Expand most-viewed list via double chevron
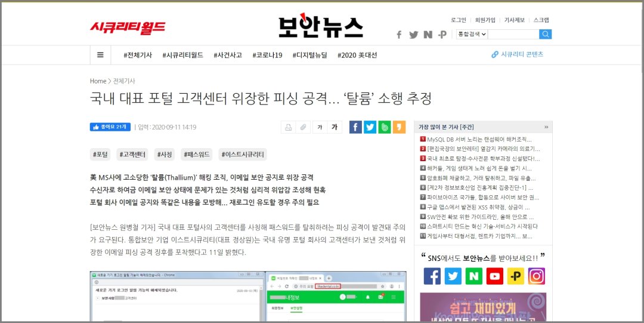The height and width of the screenshot is (323, 644). click(546, 127)
